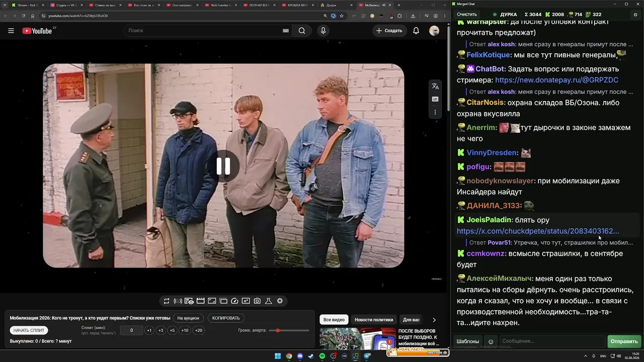Click username АлексейМихалыч in chat
Image resolution: width=644 pixels, height=362 pixels.
pos(499,279)
